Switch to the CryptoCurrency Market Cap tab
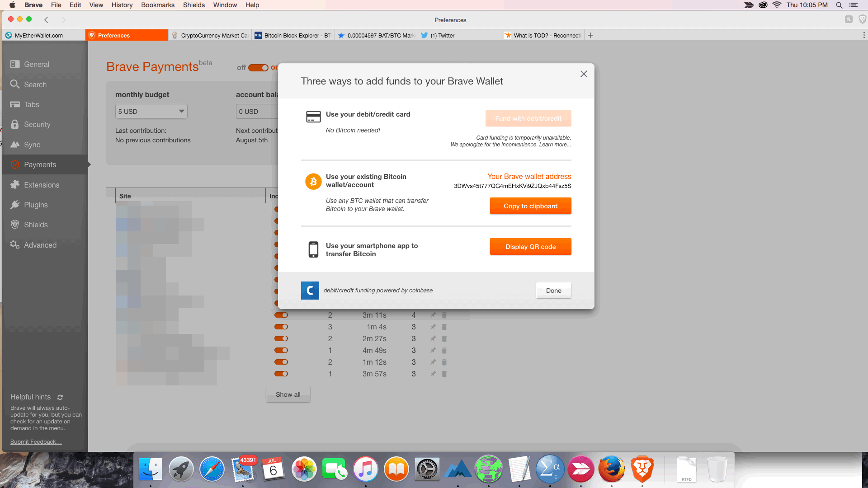The height and width of the screenshot is (488, 868). (x=210, y=35)
